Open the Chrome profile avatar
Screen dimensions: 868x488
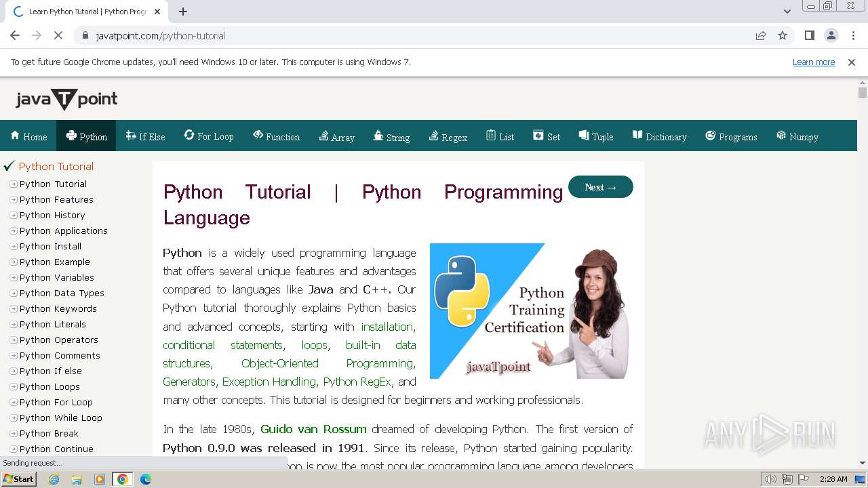pos(831,35)
